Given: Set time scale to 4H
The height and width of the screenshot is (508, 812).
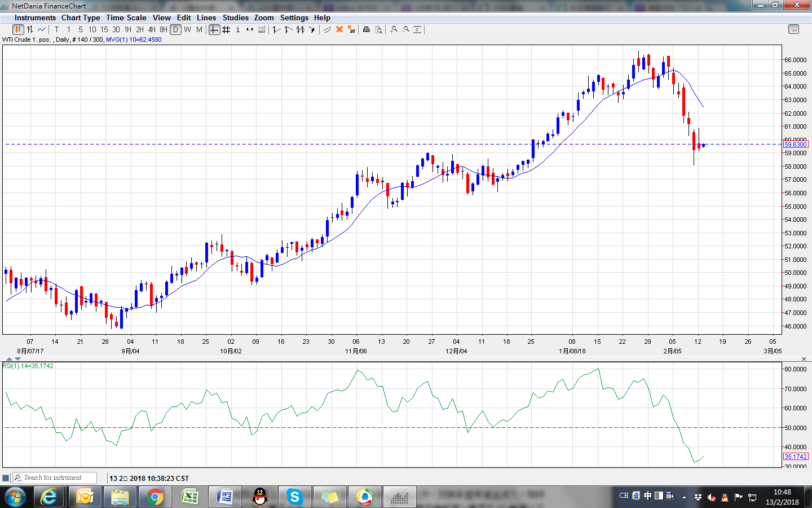Looking at the screenshot, I should click(152, 29).
